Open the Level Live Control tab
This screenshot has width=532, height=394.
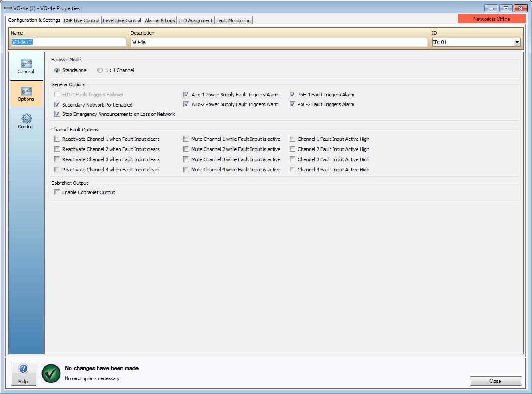[122, 20]
